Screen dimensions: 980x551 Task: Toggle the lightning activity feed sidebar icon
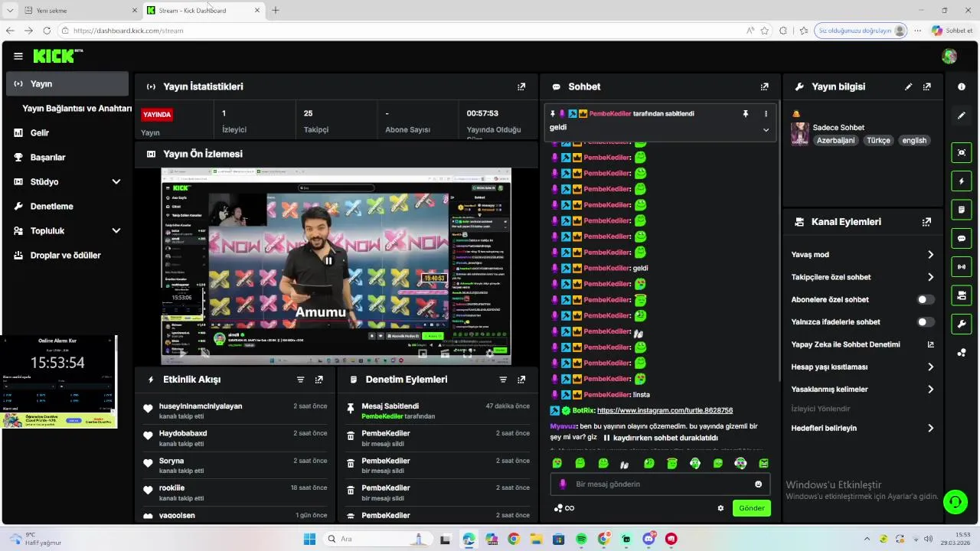click(x=962, y=181)
